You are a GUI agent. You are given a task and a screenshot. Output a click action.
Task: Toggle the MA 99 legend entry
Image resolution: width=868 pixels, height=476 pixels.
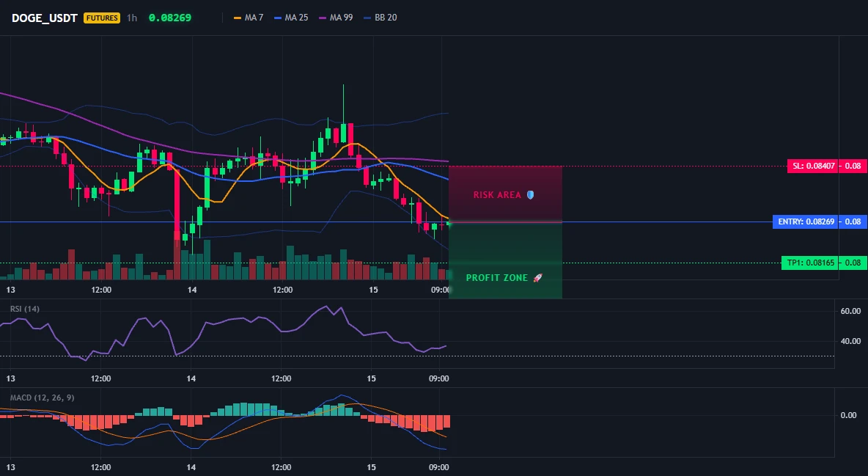(336, 18)
